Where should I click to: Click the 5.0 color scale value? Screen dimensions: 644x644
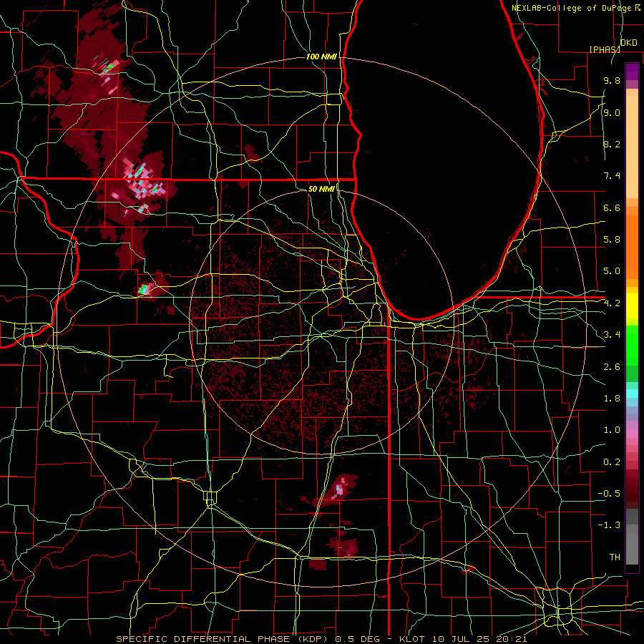(612, 271)
